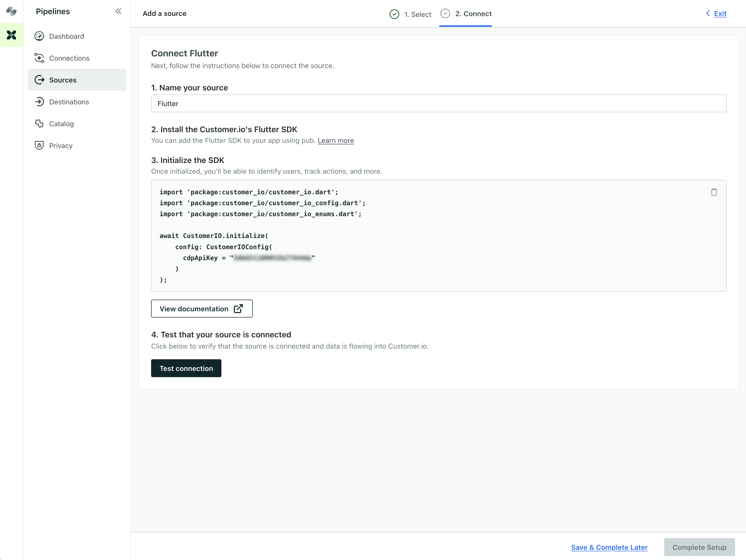The height and width of the screenshot is (560, 746).
Task: Run Test connection
Action: point(186,368)
